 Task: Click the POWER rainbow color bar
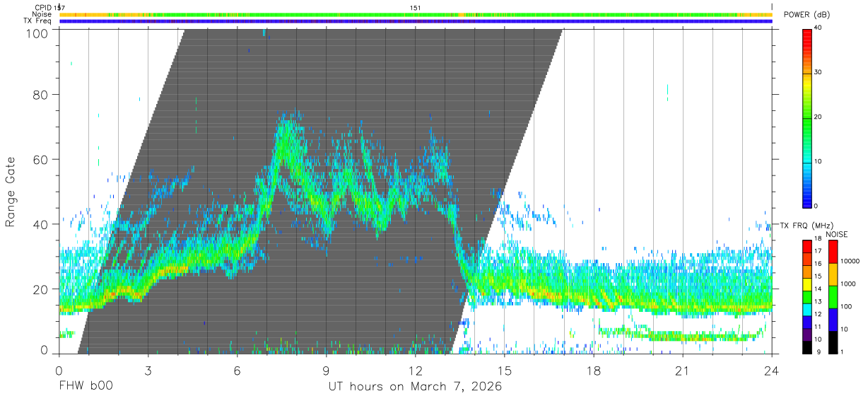[808, 117]
